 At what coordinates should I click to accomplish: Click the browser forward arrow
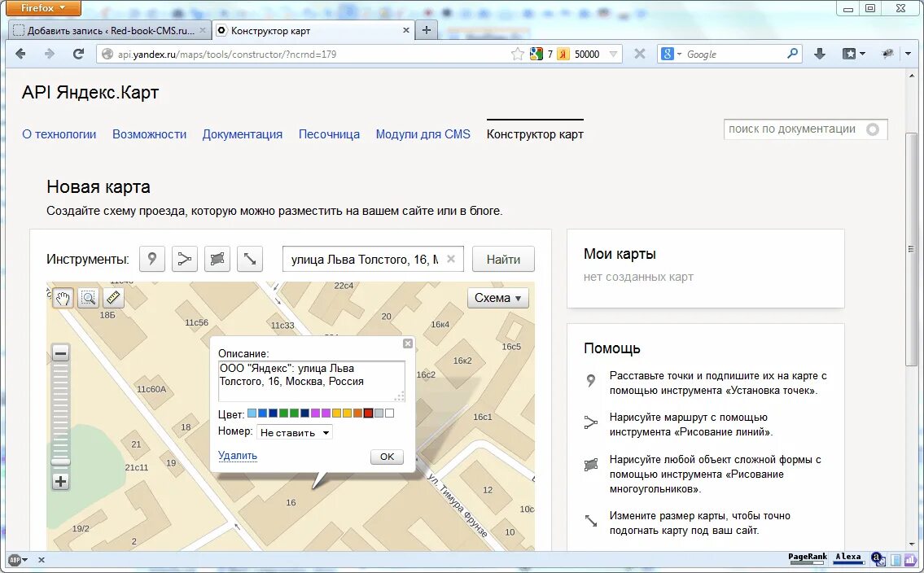(50, 55)
